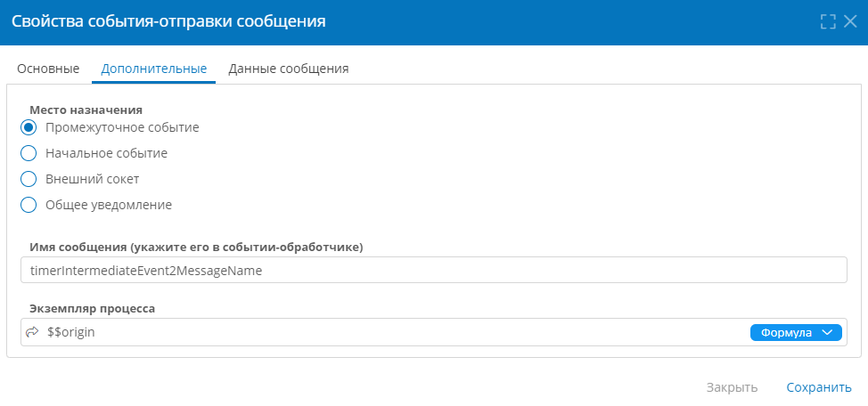This screenshot has width=868, height=406.
Task: Click the Закрыть button
Action: coord(732,387)
